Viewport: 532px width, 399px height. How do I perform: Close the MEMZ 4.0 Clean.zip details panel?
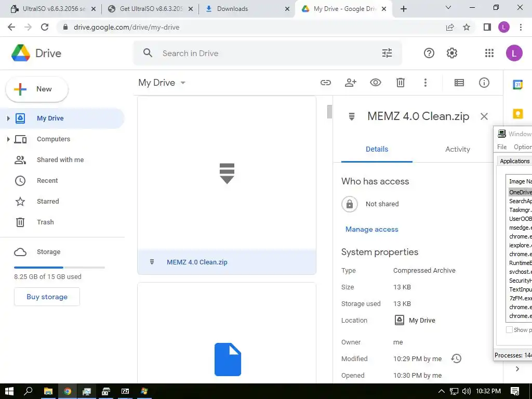(484, 116)
